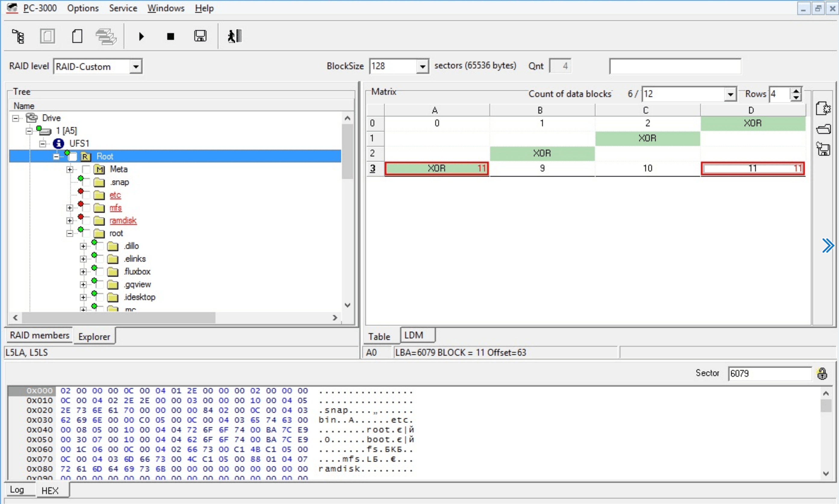Toggle the Meta folder checkbox
This screenshot has height=504, width=839.
86,169
